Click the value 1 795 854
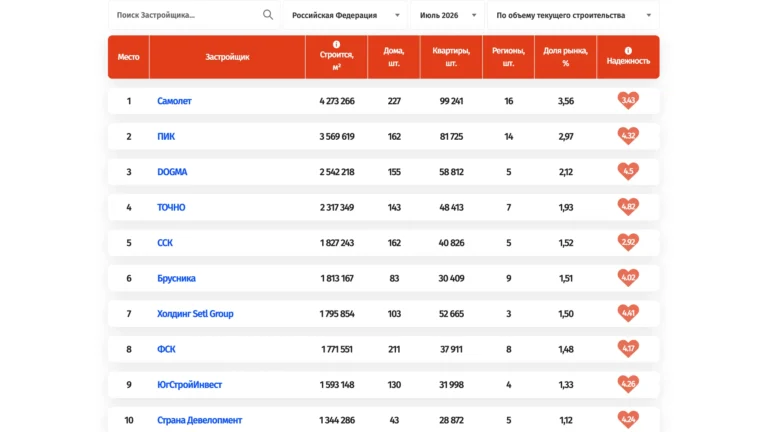This screenshot has width=768, height=432. tap(337, 313)
